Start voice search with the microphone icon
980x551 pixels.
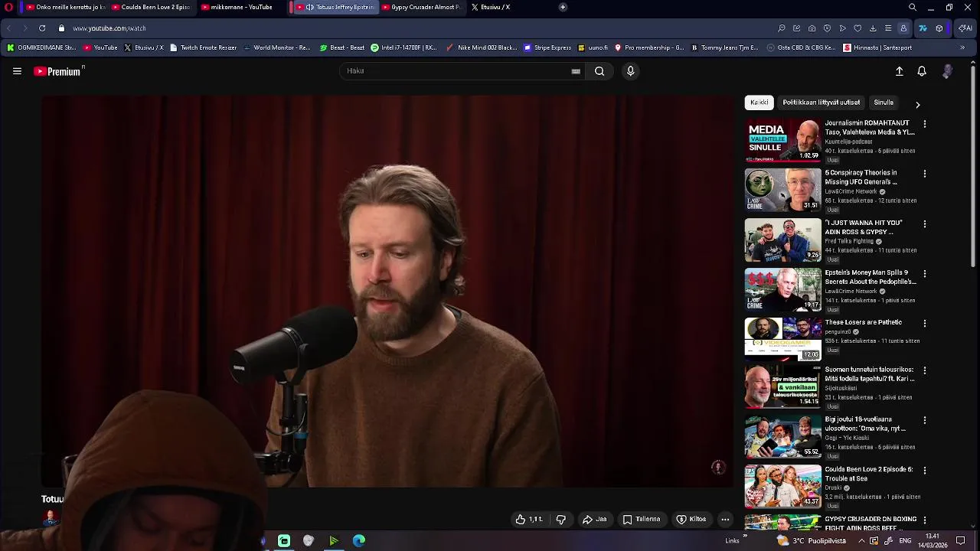pos(630,71)
